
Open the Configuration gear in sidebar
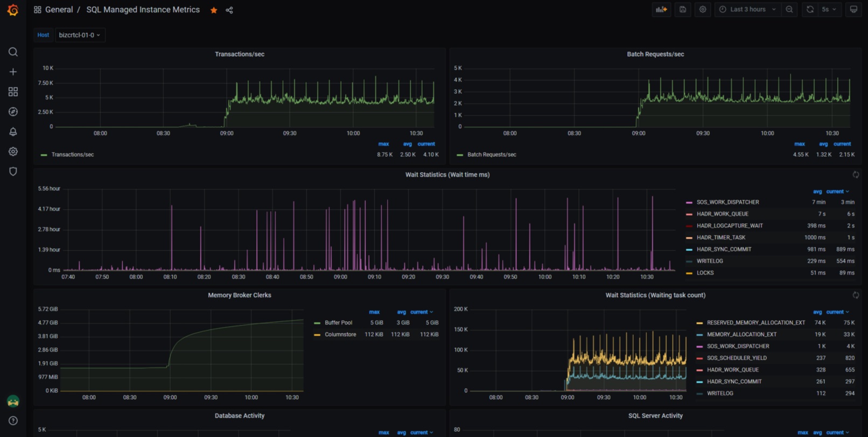point(13,151)
